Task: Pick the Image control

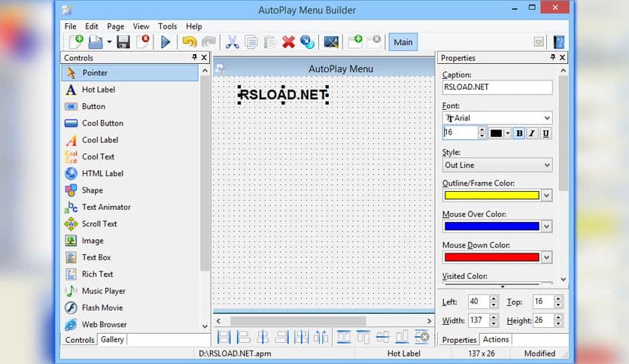Action: pyautogui.click(x=130, y=241)
